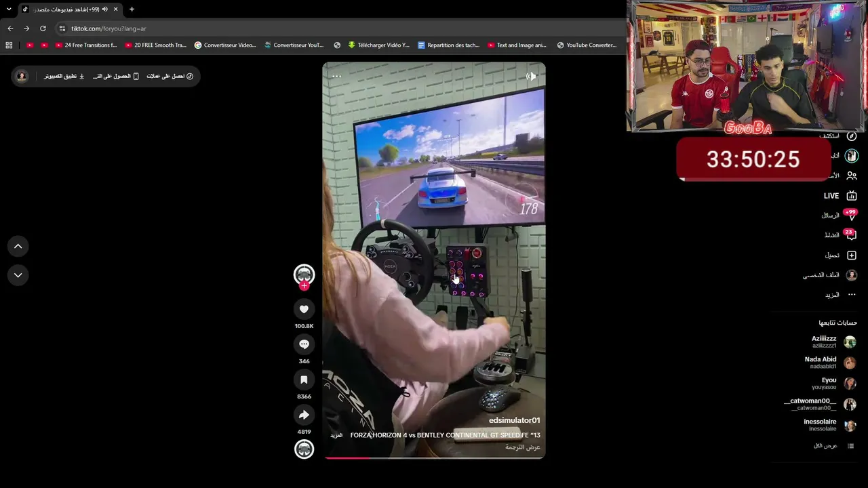Screen dimensions: 868x488
Task: Go to the previous video with up chevron
Action: [x=18, y=246]
